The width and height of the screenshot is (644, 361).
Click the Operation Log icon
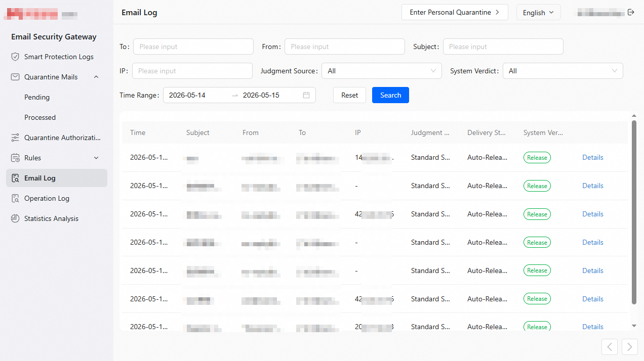coord(15,198)
